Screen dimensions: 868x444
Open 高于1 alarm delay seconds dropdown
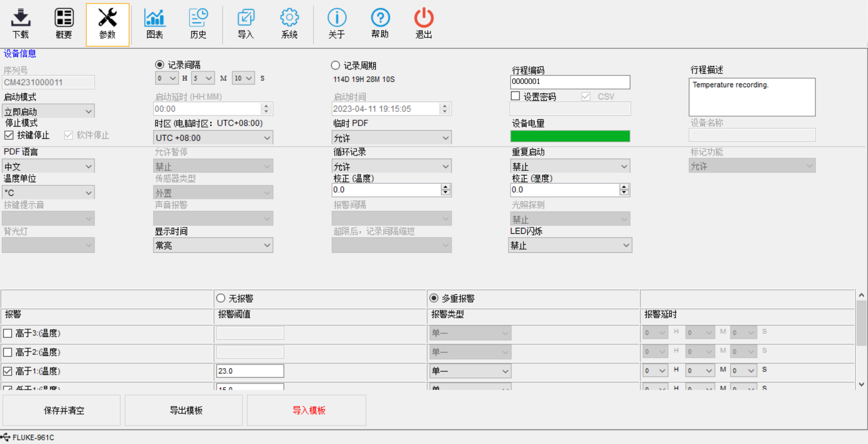744,371
